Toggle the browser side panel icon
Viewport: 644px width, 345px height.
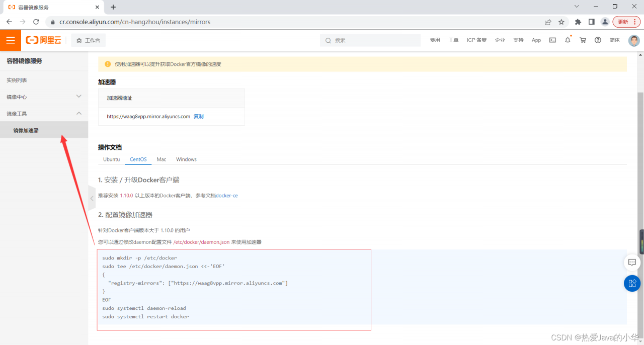(592, 22)
